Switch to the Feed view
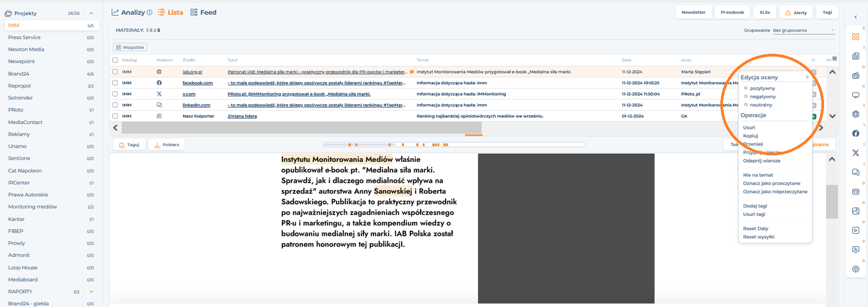Image resolution: width=868 pixels, height=307 pixels. [x=203, y=12]
